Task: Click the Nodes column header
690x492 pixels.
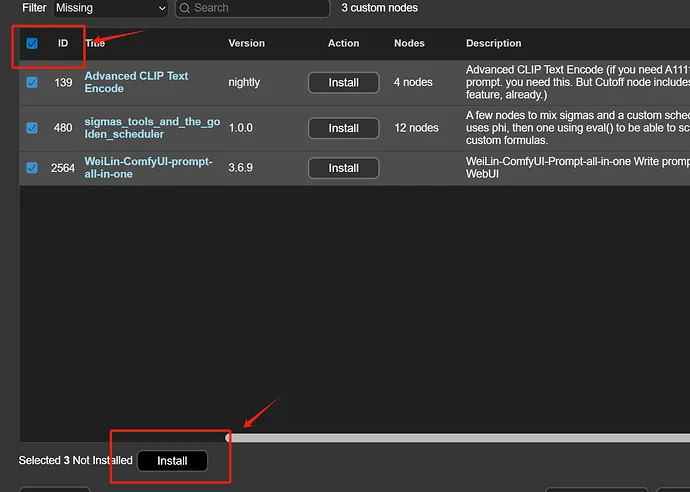Action: [x=409, y=44]
